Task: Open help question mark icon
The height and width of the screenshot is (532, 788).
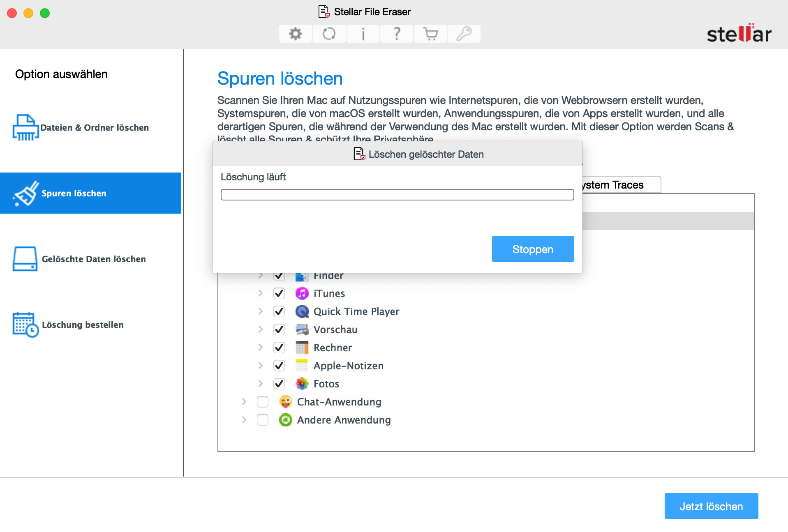Action: [x=396, y=34]
